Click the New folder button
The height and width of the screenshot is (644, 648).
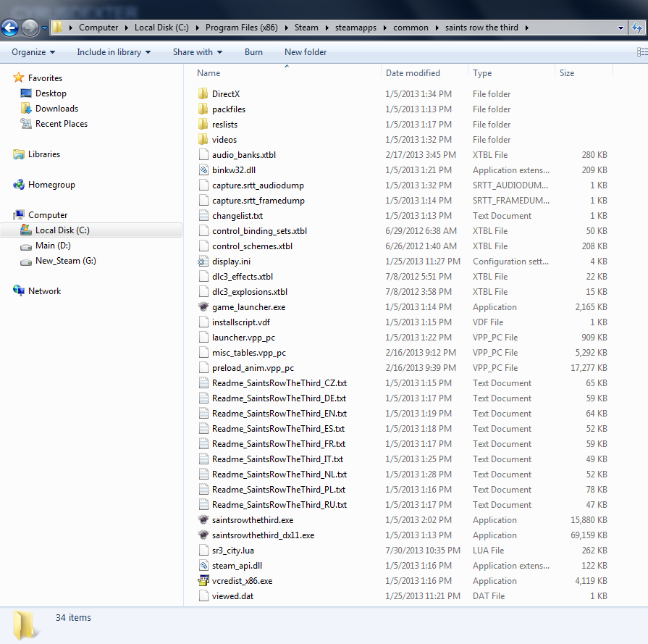click(306, 52)
